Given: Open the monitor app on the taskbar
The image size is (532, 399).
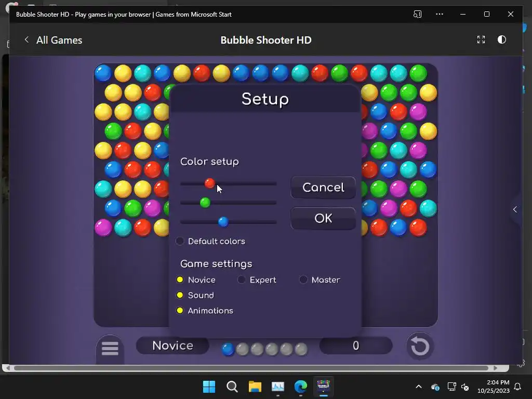Looking at the screenshot, I should point(278,387).
